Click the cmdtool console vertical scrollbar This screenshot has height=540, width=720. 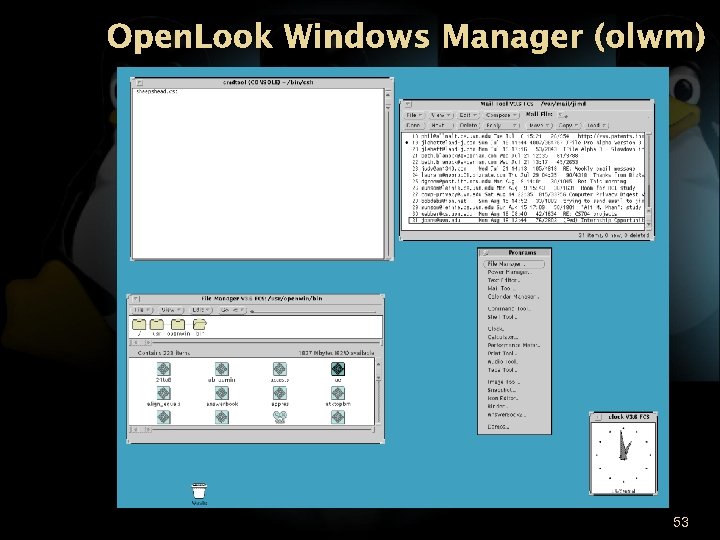[x=388, y=174]
